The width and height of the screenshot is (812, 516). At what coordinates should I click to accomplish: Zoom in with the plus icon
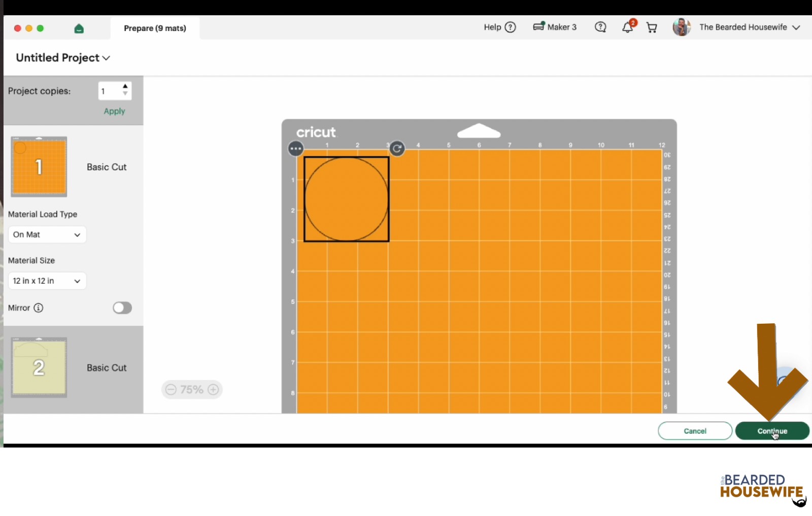coord(214,390)
